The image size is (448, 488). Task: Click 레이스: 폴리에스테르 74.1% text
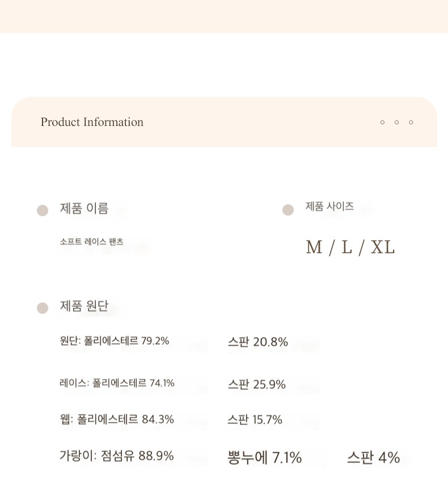coord(117,383)
